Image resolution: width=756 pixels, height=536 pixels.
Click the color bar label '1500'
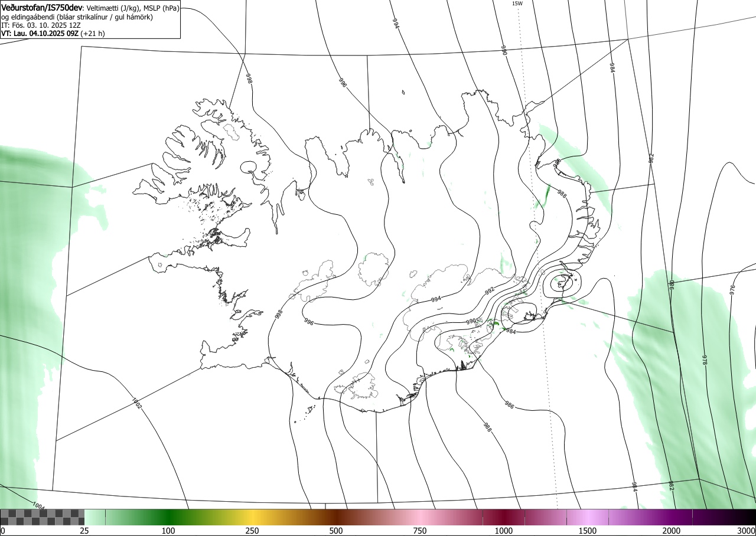[588, 531]
